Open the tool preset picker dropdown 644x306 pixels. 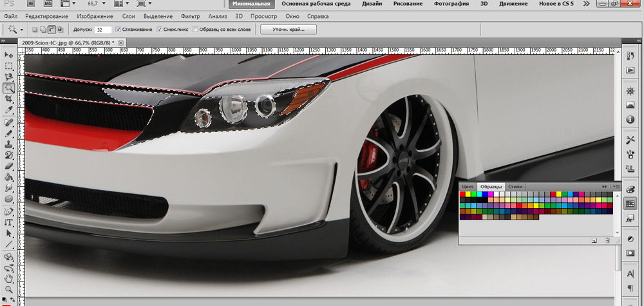point(22,30)
